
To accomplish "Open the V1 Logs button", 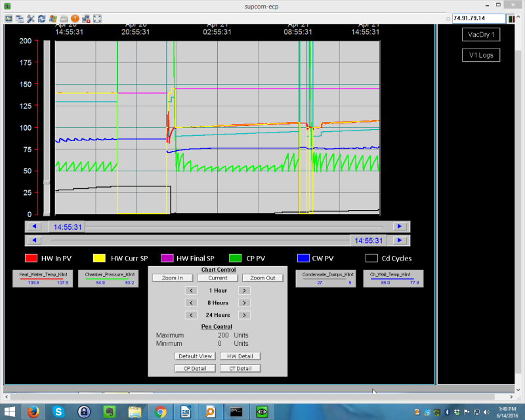I will point(481,55).
